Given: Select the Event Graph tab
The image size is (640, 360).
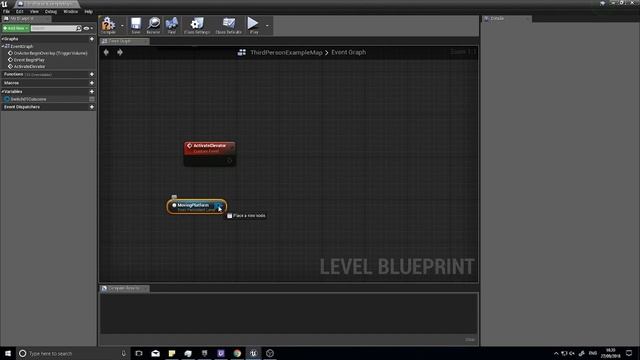Looking at the screenshot, I should coord(124,41).
